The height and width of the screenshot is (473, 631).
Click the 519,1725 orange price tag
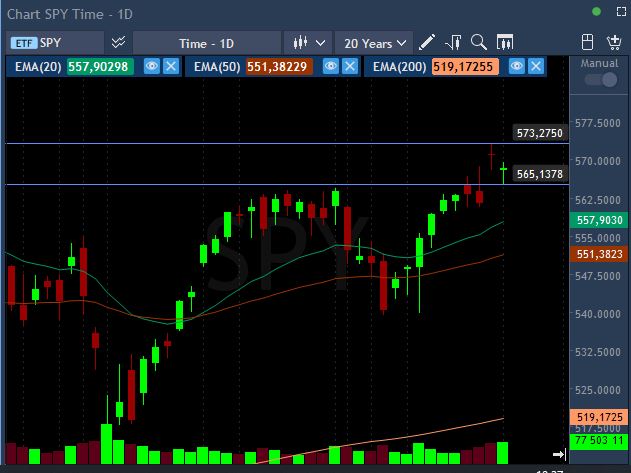[x=600, y=417]
